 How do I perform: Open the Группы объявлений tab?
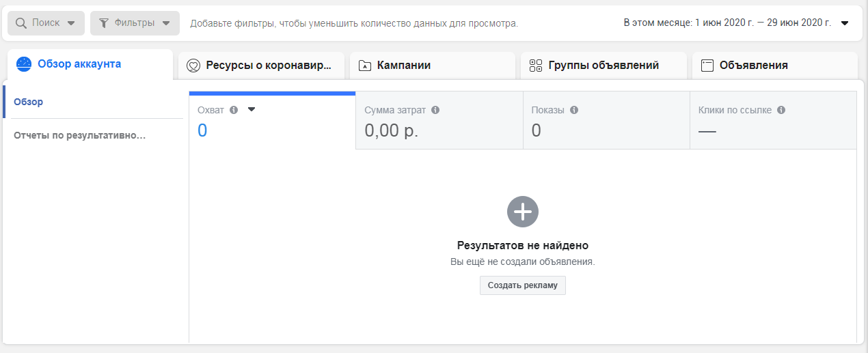603,66
